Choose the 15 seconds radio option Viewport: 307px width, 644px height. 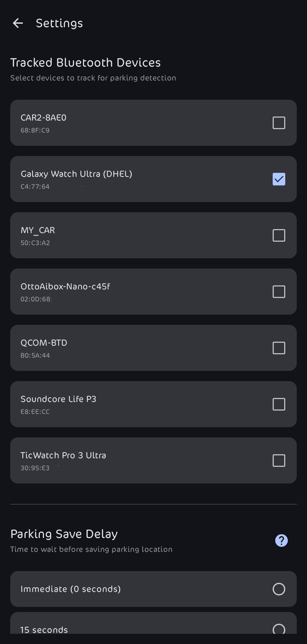[279, 629]
